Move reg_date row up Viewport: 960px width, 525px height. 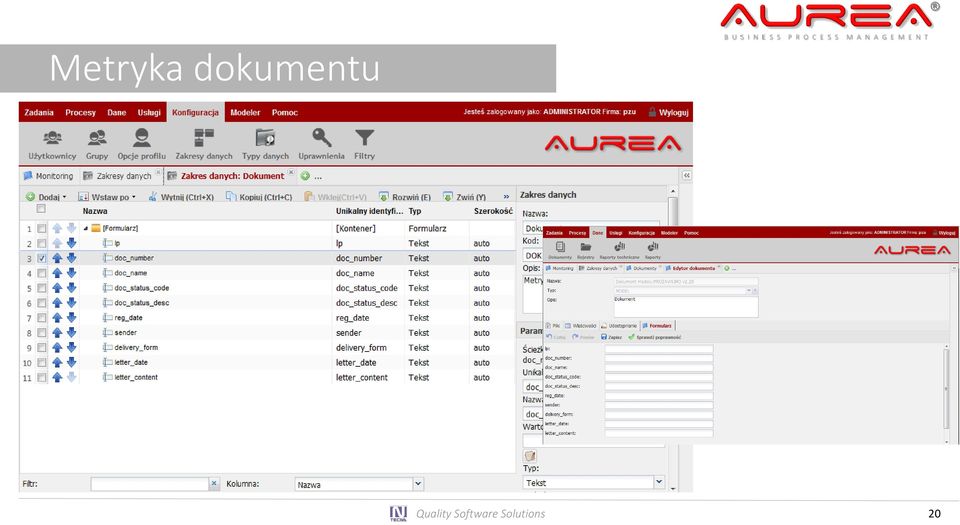coord(57,318)
